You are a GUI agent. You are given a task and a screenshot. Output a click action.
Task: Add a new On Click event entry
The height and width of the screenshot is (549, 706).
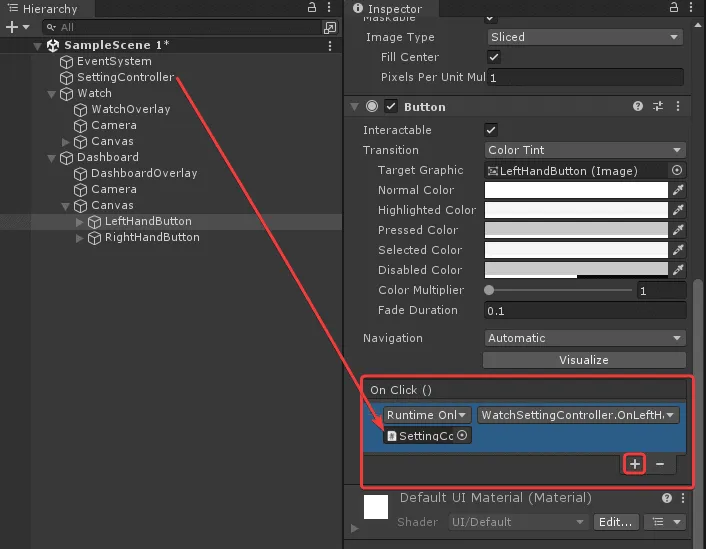tap(635, 464)
